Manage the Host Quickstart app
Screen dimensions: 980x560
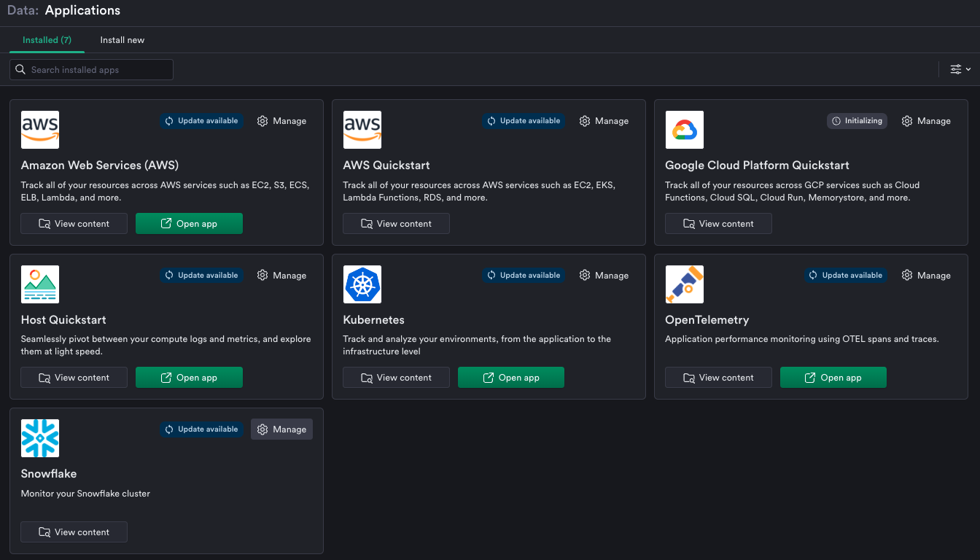click(x=282, y=276)
